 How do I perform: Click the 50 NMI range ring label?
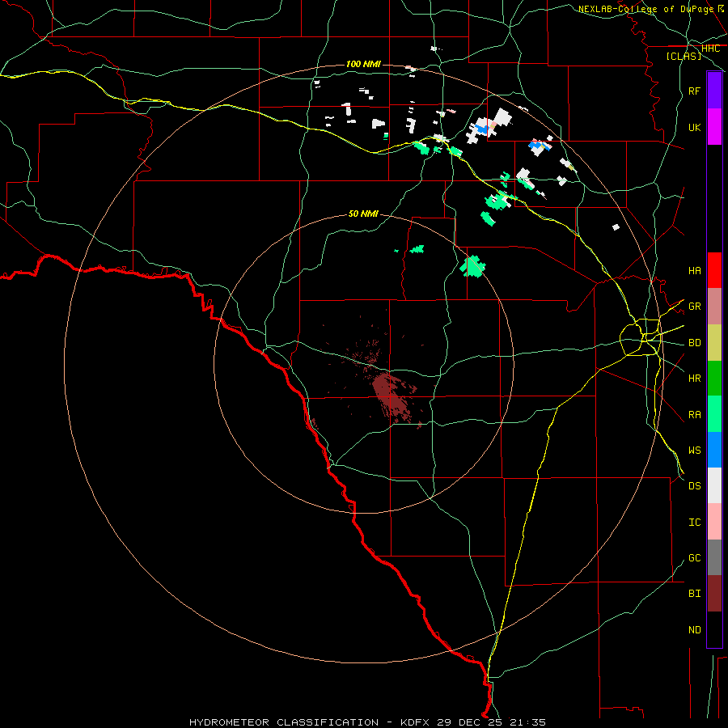363,214
